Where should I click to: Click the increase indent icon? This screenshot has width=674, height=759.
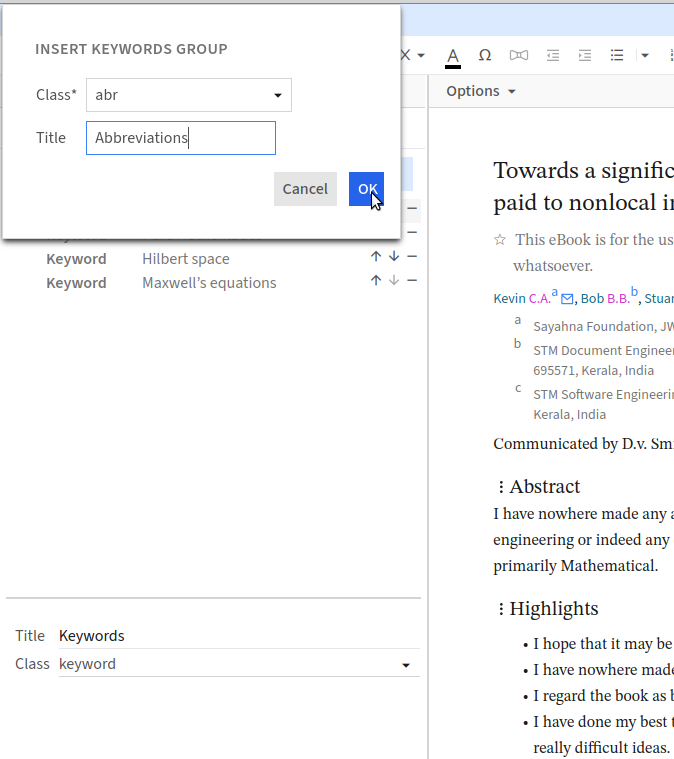(x=585, y=55)
